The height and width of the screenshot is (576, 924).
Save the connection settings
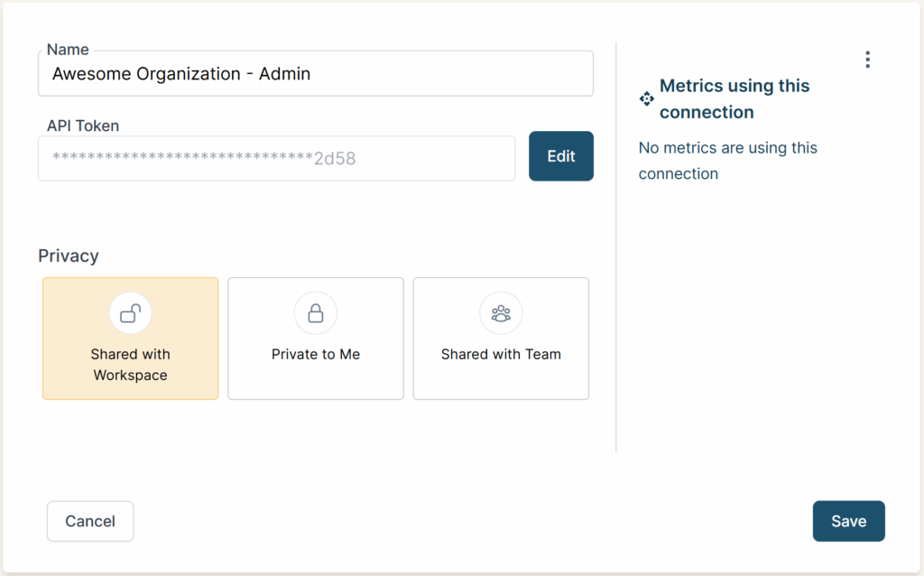point(848,521)
